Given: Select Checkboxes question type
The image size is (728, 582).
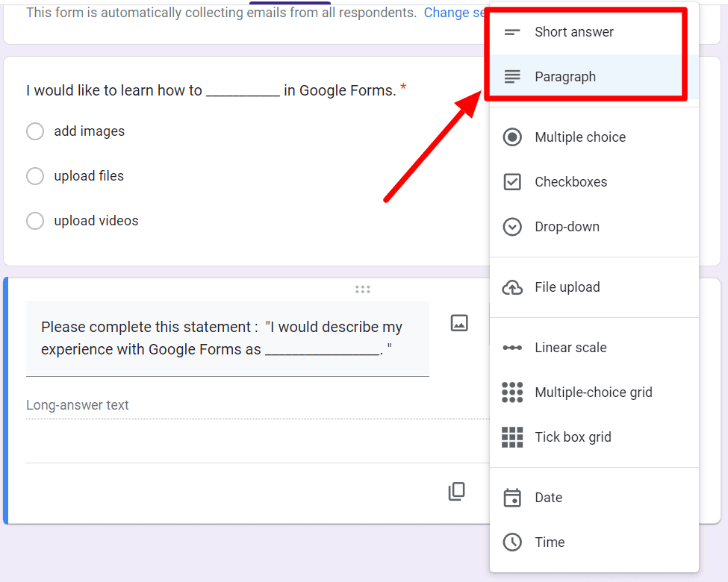Looking at the screenshot, I should pos(594,182).
